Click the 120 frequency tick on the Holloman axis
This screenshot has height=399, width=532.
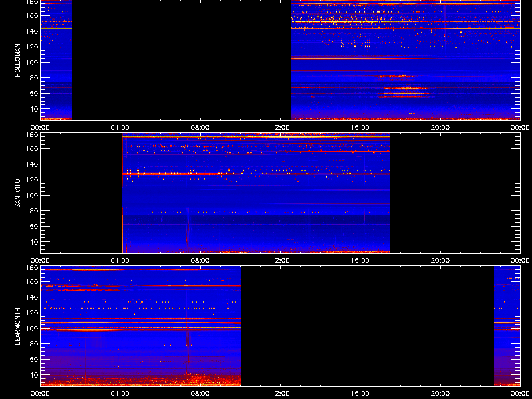33,47
